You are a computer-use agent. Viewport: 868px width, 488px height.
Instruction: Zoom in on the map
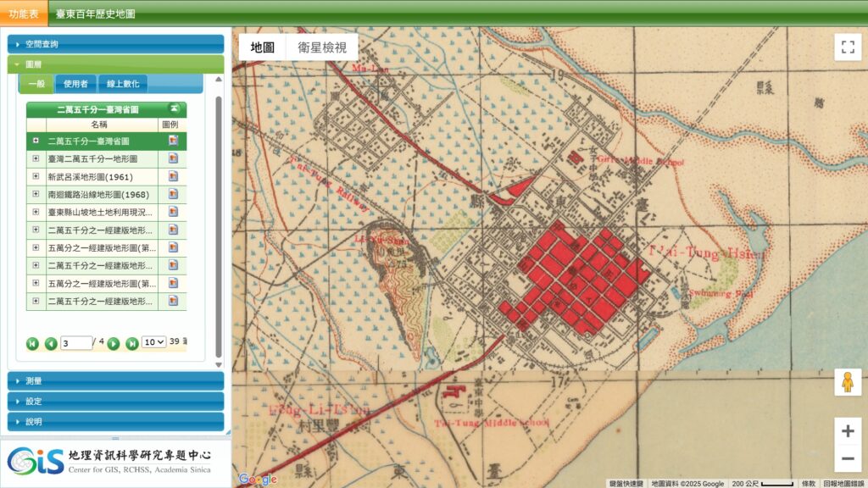847,431
